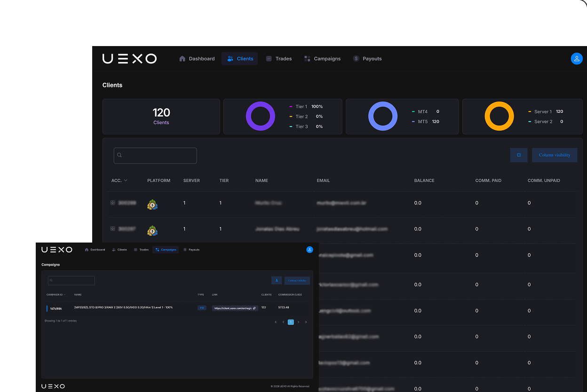Screen dimensions: 587x392
Task: Click Column visibility button in the Clients table
Action: (x=555, y=155)
